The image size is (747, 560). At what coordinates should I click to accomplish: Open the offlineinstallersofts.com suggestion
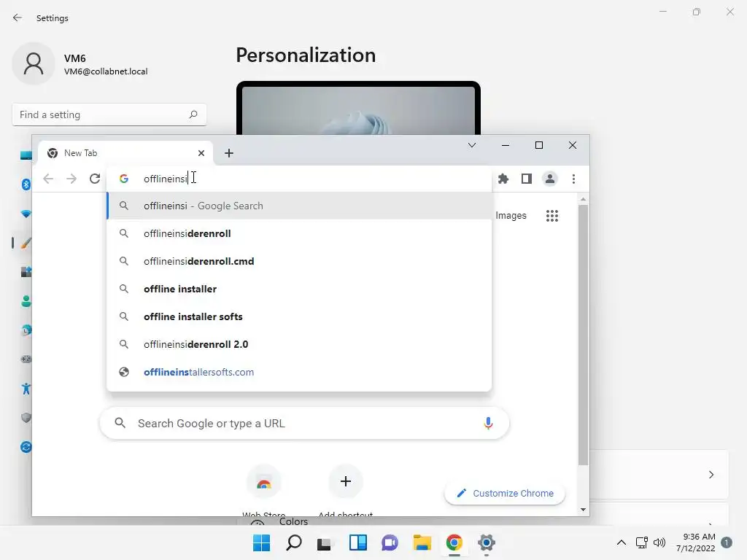tap(299, 372)
